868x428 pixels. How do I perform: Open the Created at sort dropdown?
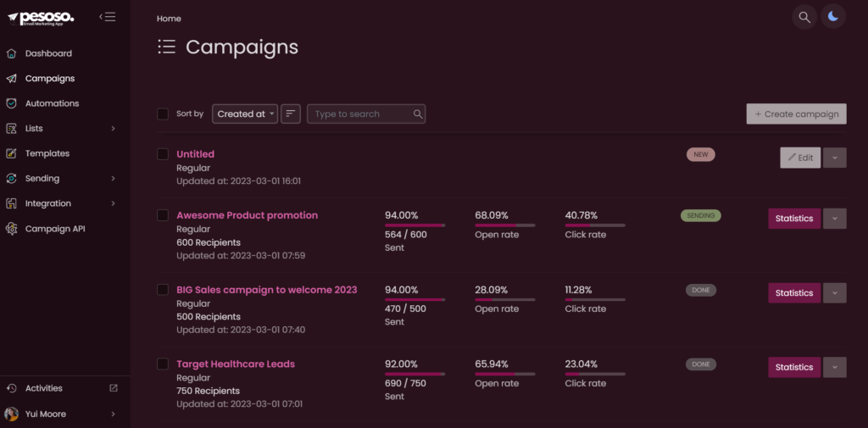click(x=245, y=114)
